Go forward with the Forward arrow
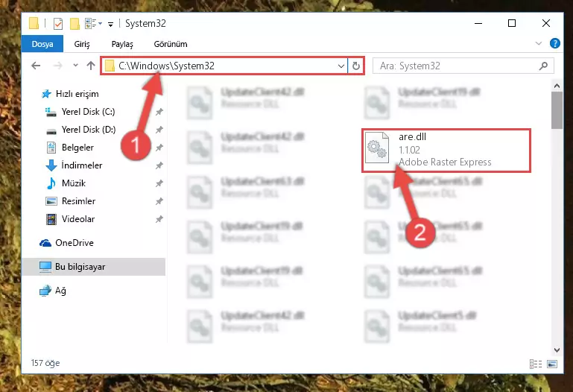 57,66
